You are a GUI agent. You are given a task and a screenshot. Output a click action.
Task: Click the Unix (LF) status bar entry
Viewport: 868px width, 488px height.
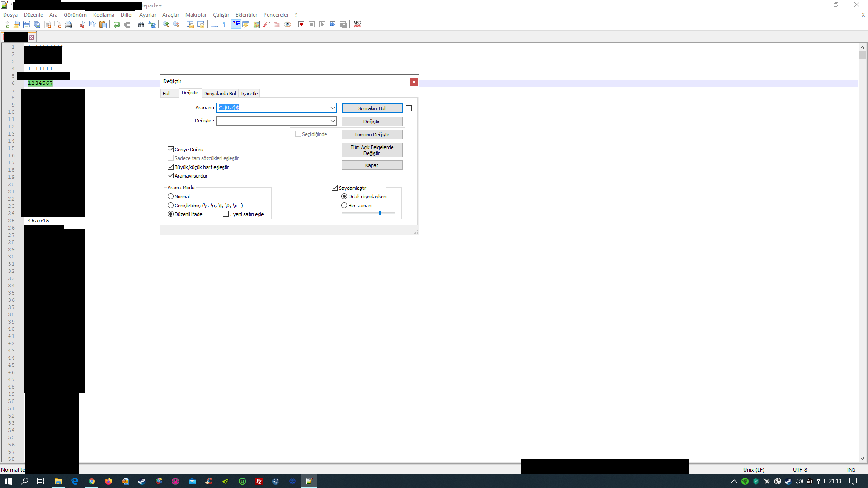[754, 470]
